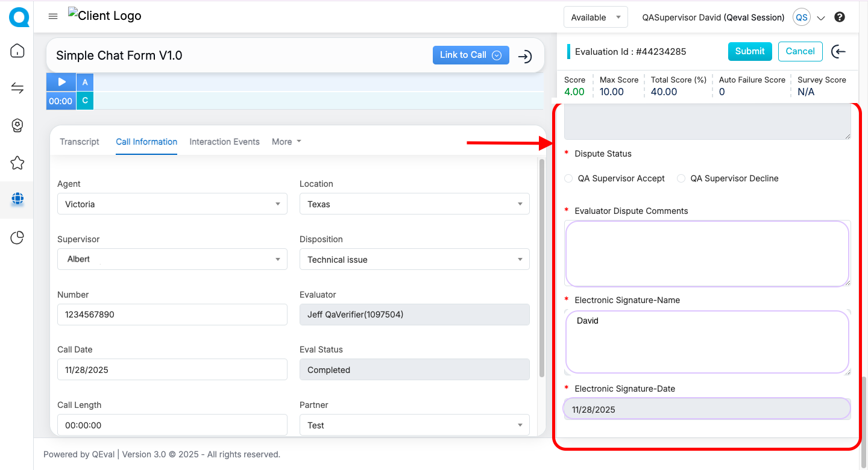Select QA Supervisor Decline radio button
This screenshot has height=470, width=868.
click(681, 178)
